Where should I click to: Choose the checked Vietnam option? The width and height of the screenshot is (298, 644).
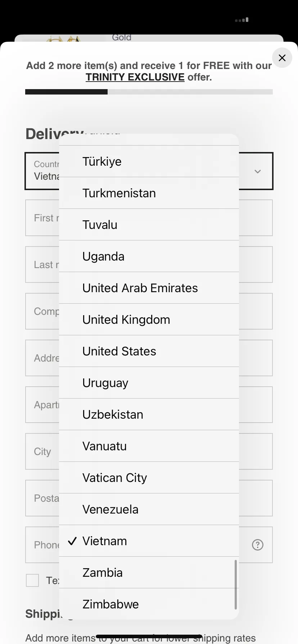click(x=149, y=541)
